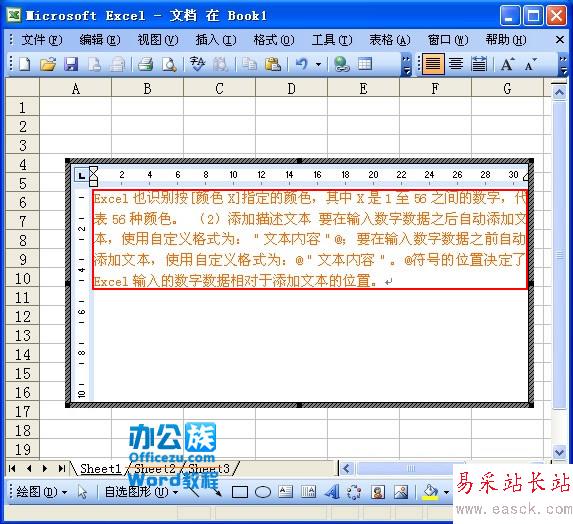Viewport: 573px width, 524px height.
Task: Select the Rectangle drawing tool
Action: (x=240, y=492)
